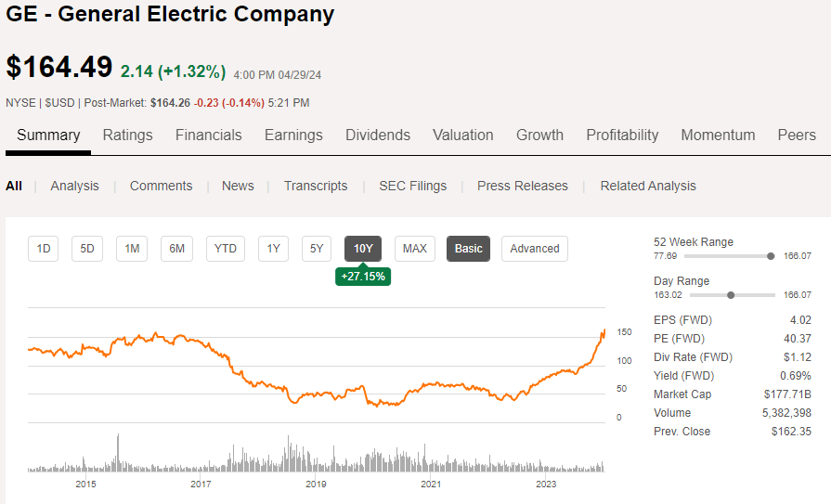Switch chart to Advanced mode
Image resolution: width=831 pixels, height=504 pixels.
(x=534, y=248)
